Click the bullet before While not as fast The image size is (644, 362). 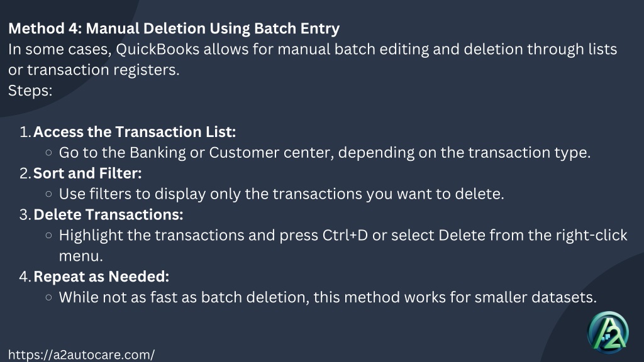49,297
